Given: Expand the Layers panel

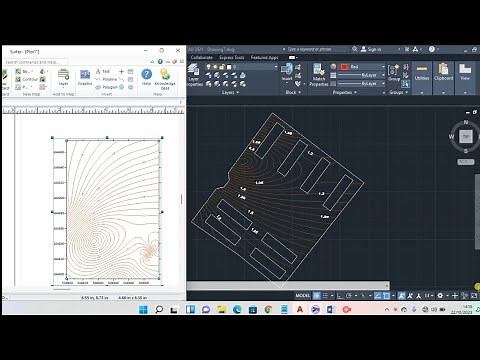Looking at the screenshot, I should (231, 92).
